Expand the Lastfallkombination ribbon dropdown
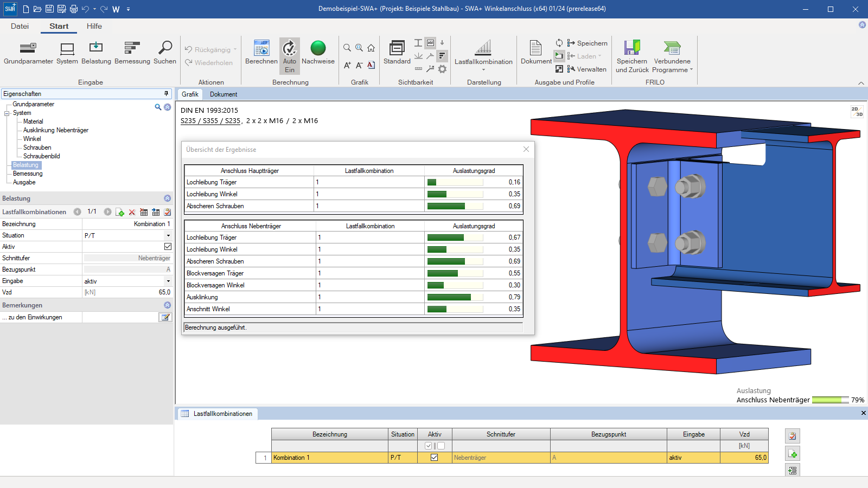 [483, 69]
